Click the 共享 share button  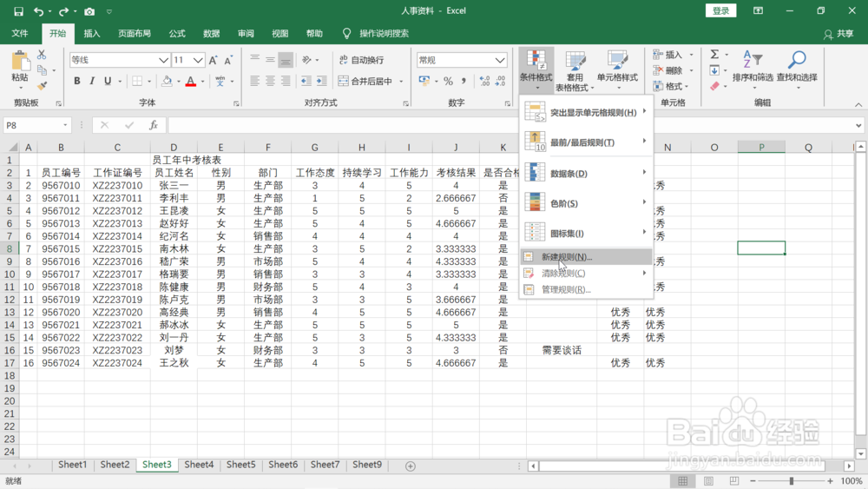(x=838, y=34)
